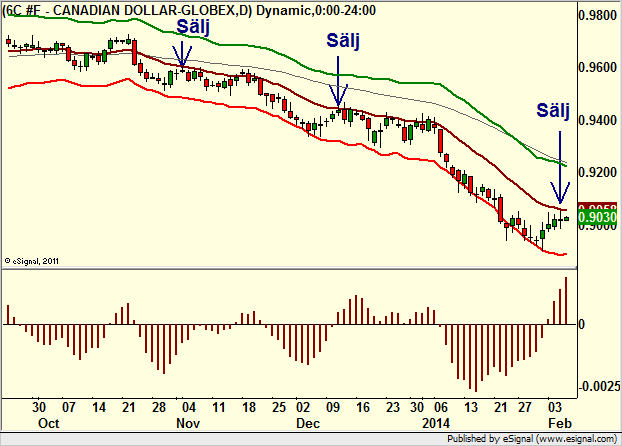622x446 pixels.
Task: Click the chart title '6C #F - CANADIAN DOLLAR-GLOBEX,D'
Action: [127, 10]
